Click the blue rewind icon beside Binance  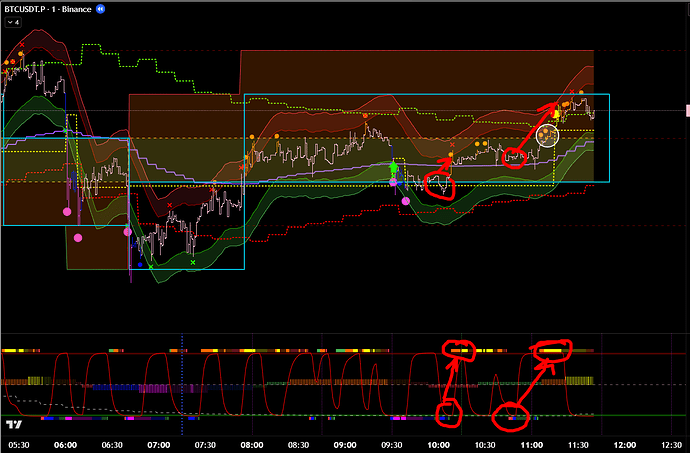100,9
